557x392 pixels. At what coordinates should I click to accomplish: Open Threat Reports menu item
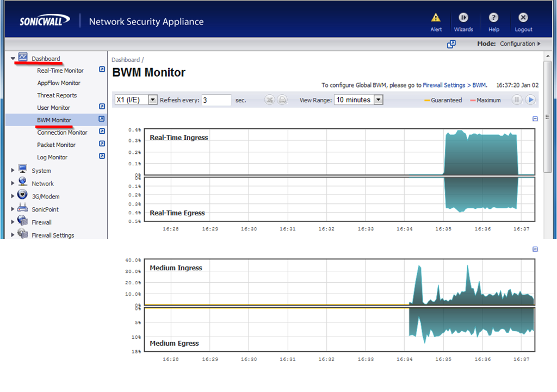tap(57, 96)
